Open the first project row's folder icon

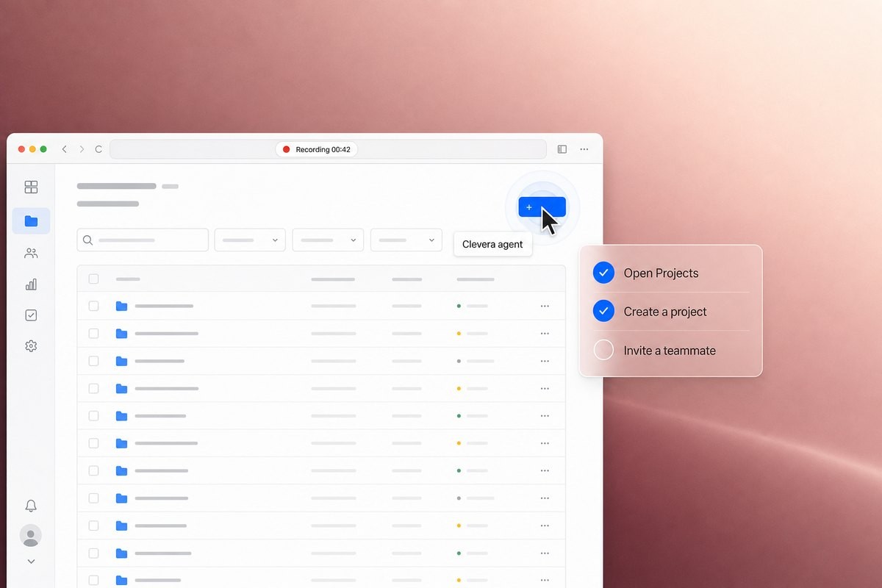click(122, 306)
